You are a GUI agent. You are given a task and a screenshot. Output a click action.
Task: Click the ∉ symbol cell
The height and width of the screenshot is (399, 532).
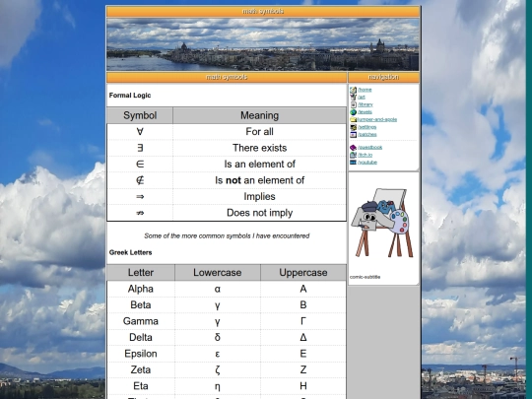tap(140, 180)
